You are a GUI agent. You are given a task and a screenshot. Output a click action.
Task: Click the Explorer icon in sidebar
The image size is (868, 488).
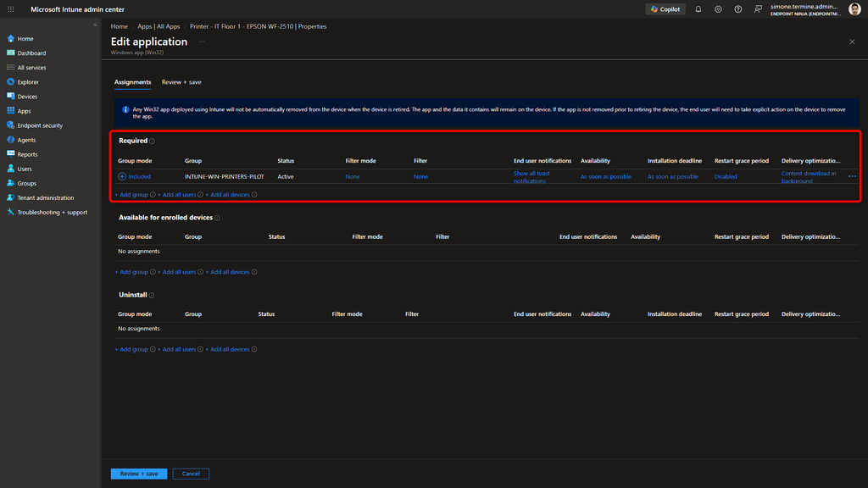tap(10, 82)
